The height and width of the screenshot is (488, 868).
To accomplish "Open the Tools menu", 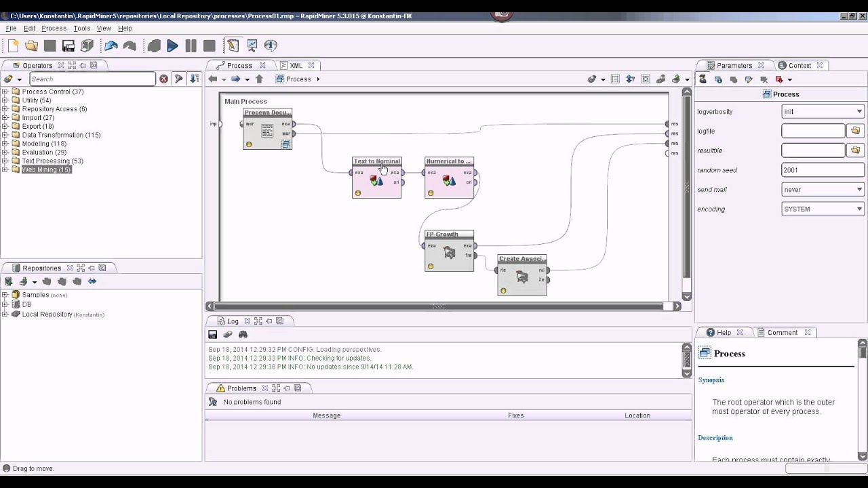I will click(81, 28).
